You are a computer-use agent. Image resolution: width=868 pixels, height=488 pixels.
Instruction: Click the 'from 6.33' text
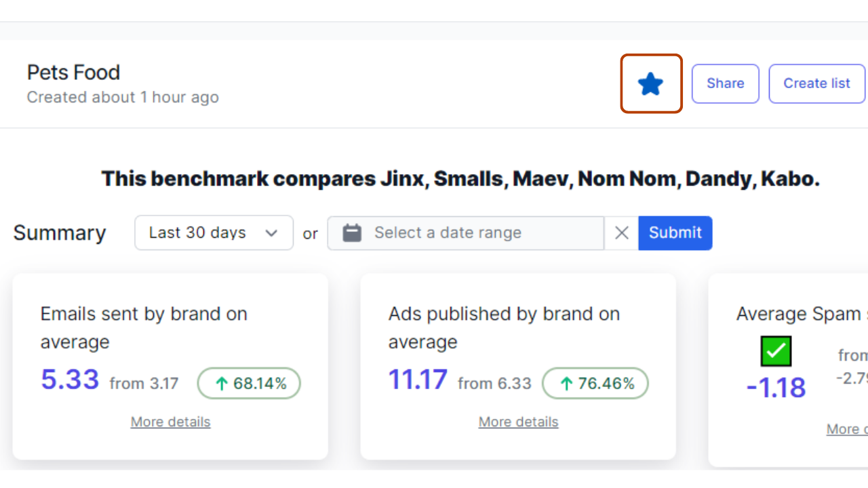(494, 384)
